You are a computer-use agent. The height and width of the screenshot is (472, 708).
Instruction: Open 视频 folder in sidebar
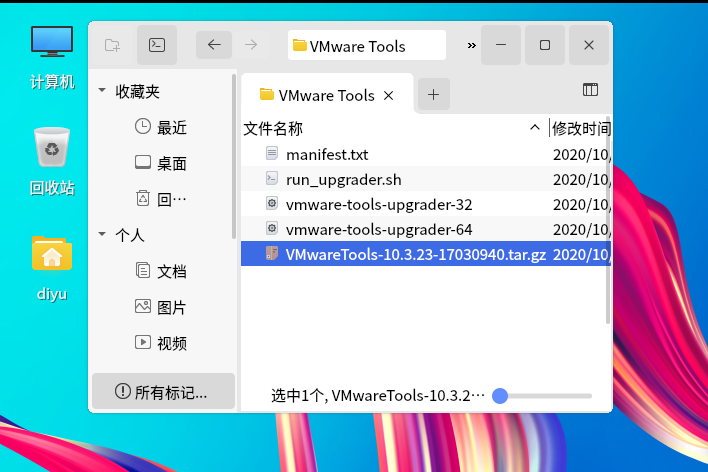point(161,343)
